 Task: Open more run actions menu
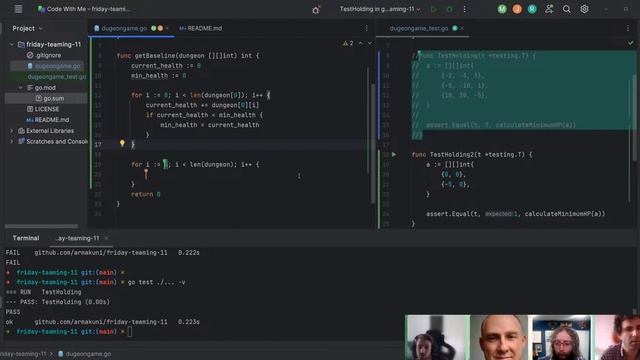coord(464,9)
